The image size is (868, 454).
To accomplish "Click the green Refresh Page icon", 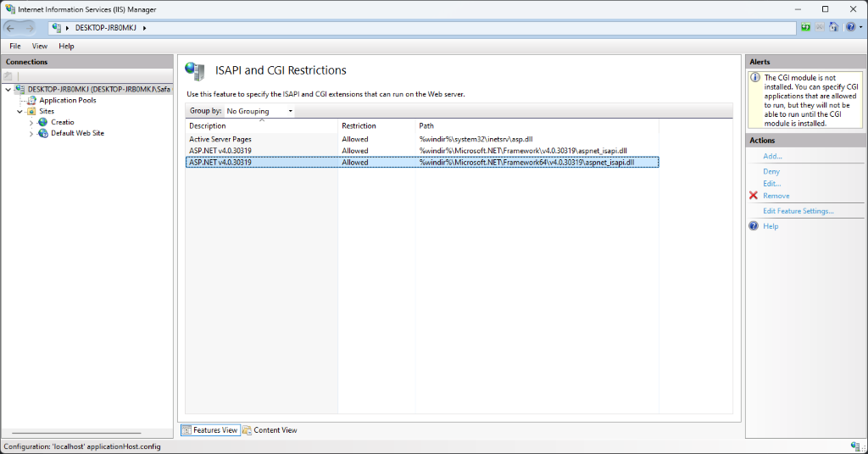I will pos(806,27).
